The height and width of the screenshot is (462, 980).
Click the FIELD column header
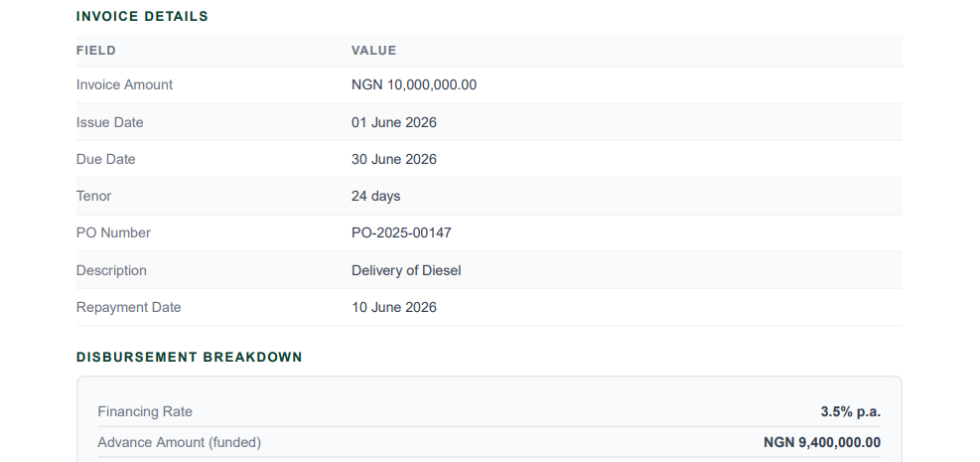[x=96, y=51]
